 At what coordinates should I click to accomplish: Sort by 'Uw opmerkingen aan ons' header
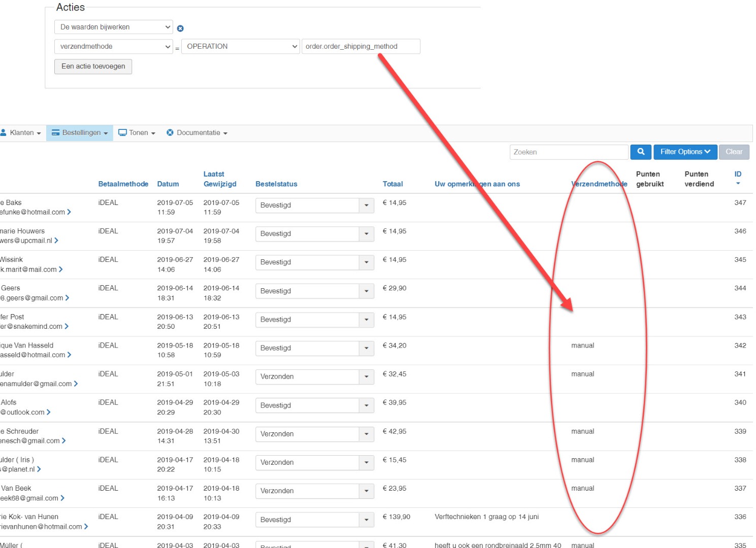pyautogui.click(x=477, y=184)
